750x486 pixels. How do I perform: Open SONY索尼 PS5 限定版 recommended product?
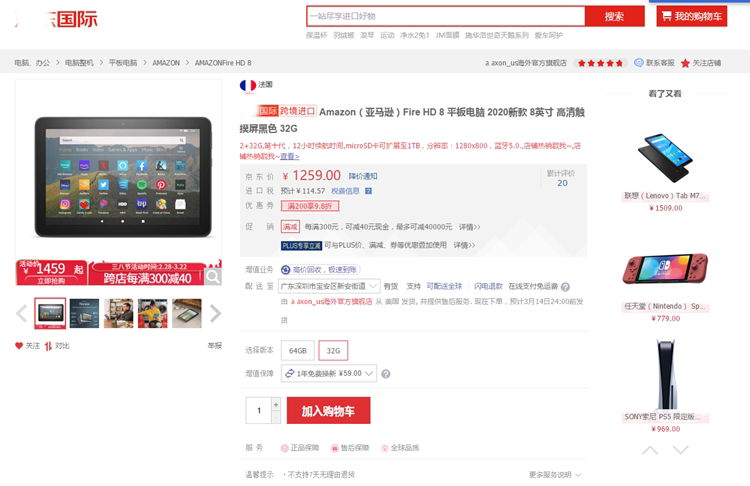pyautogui.click(x=665, y=386)
